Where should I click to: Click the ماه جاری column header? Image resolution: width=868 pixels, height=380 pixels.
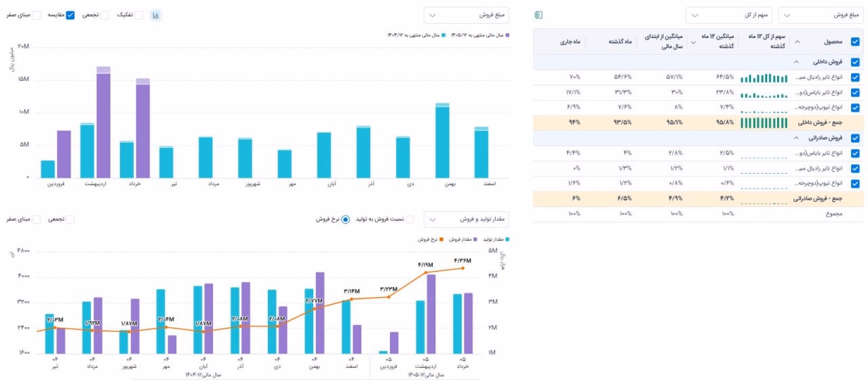pos(570,42)
